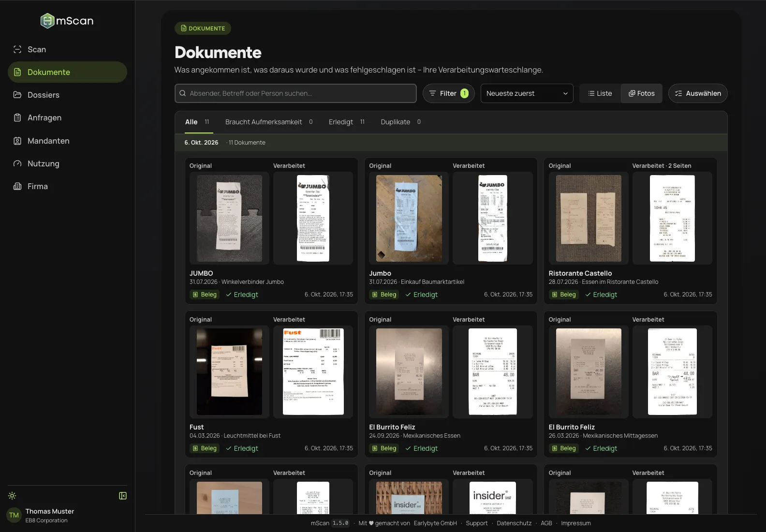Click the mScan logo icon

pos(47,21)
